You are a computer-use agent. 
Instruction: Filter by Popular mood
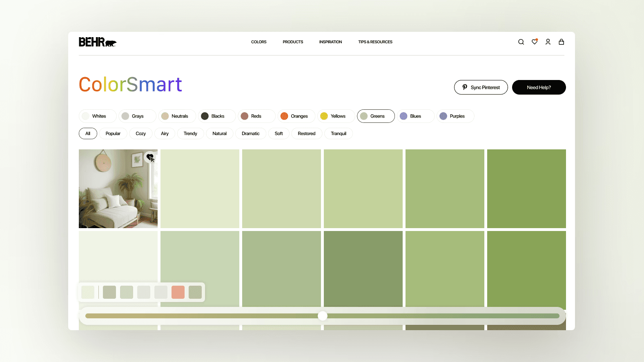click(x=113, y=133)
